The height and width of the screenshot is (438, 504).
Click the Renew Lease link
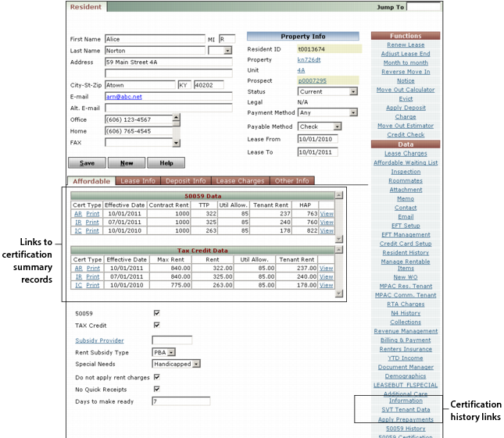(x=405, y=45)
